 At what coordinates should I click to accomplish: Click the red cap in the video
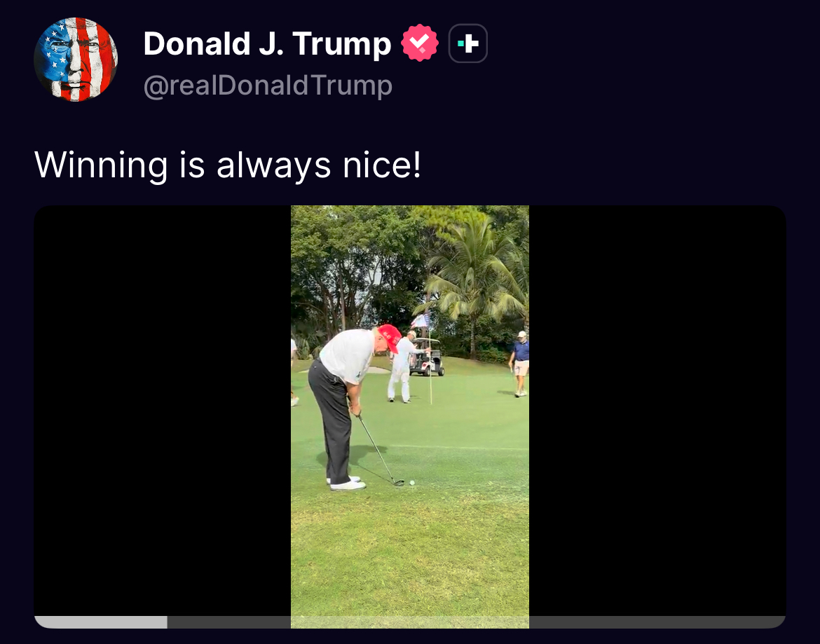point(390,337)
